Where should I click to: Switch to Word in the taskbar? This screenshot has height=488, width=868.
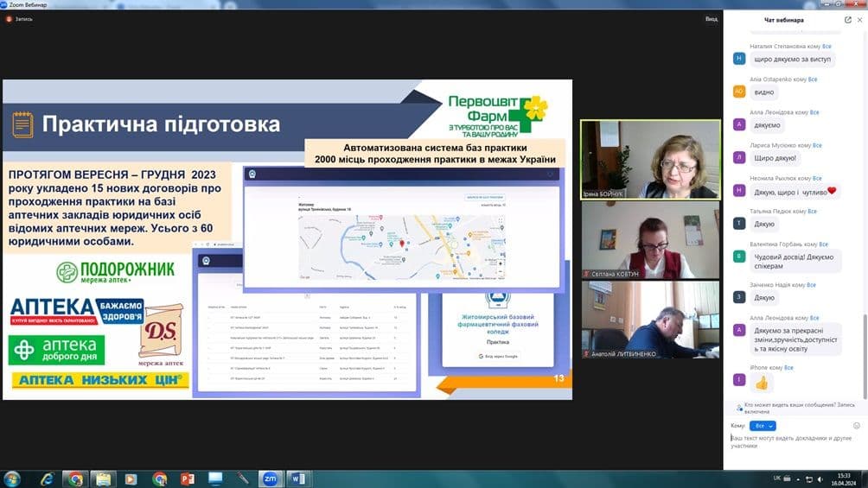coord(297,478)
